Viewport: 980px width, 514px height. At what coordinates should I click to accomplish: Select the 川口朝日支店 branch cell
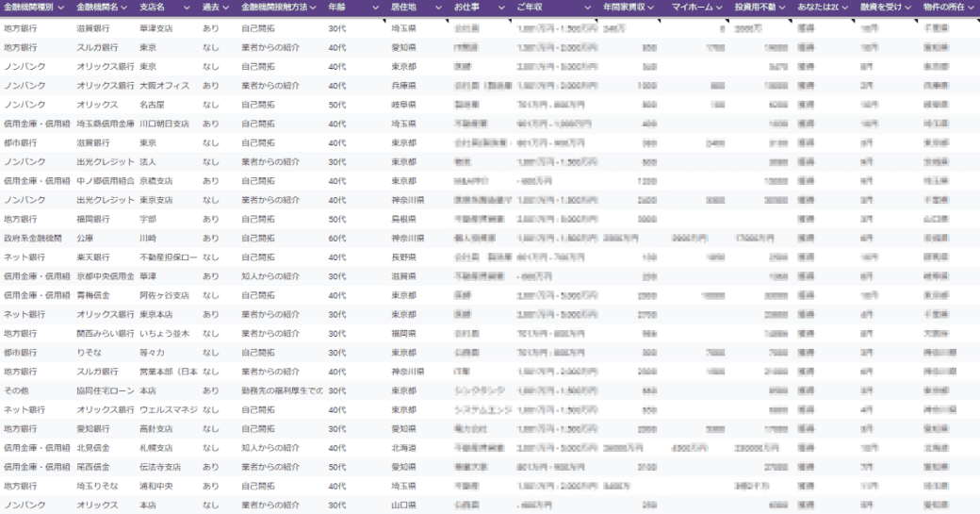tap(164, 124)
